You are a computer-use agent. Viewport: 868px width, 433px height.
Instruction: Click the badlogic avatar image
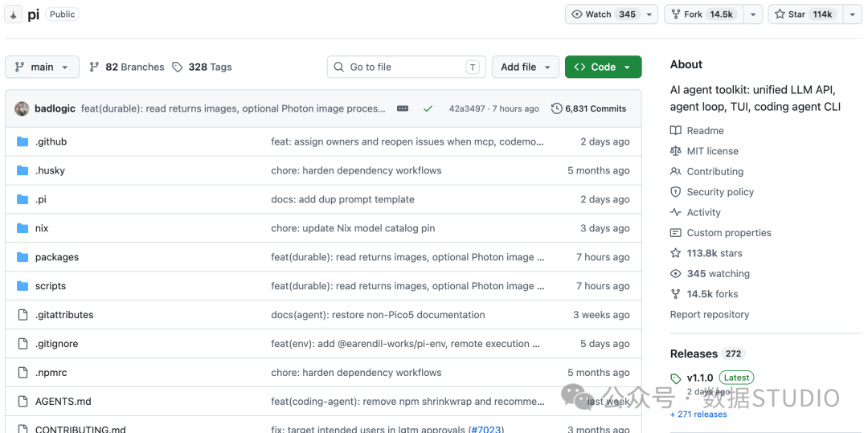[22, 108]
